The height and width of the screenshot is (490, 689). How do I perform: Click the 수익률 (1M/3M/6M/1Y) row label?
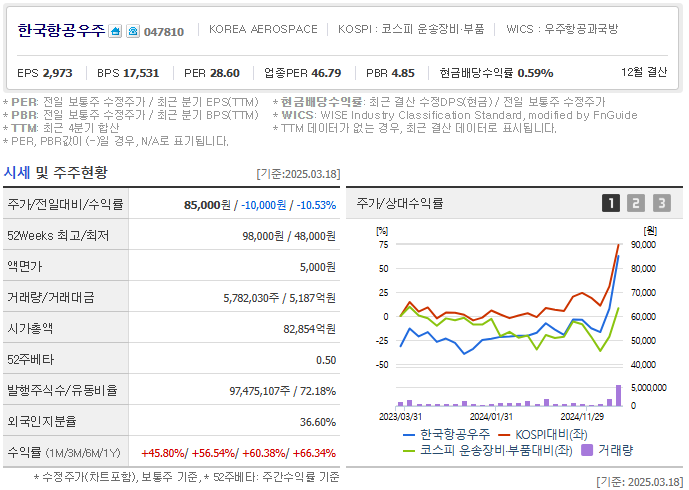click(64, 452)
